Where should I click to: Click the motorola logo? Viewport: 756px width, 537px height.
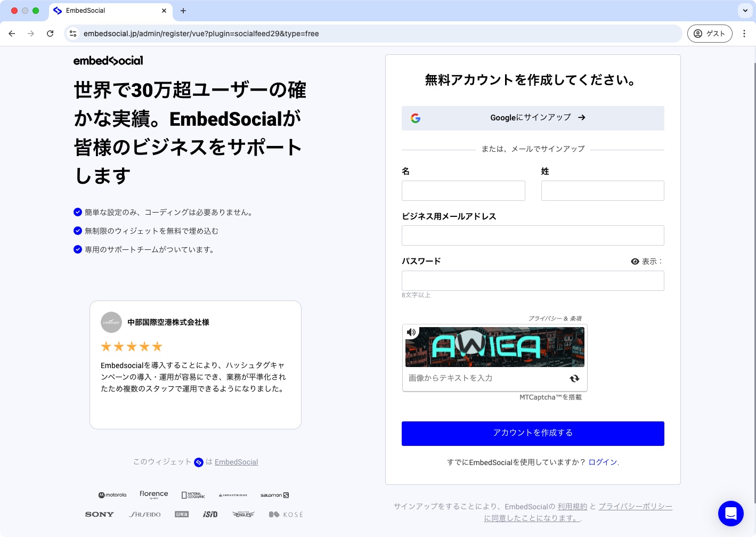112,495
